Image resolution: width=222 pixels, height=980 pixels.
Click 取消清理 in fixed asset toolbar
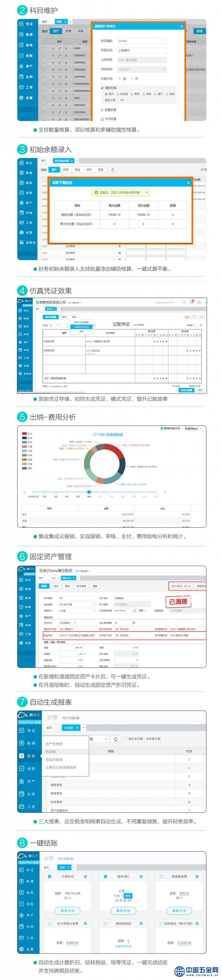pos(82,586)
